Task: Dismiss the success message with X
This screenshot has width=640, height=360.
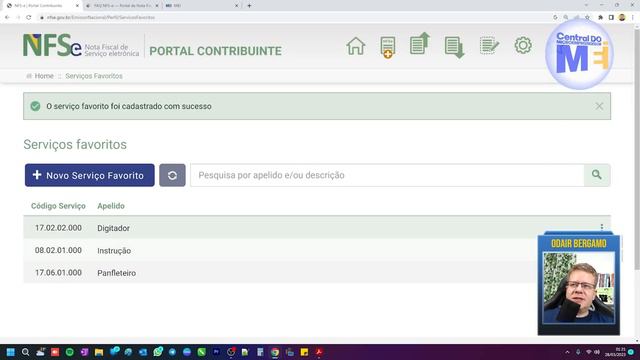Action: (x=599, y=106)
